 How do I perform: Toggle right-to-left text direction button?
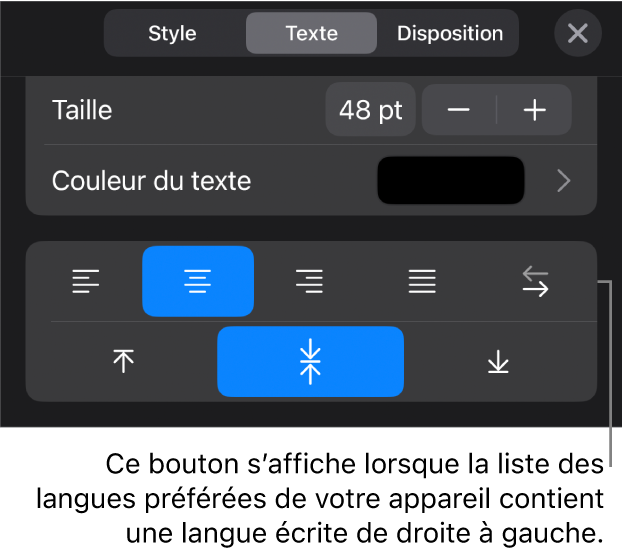pyautogui.click(x=535, y=281)
